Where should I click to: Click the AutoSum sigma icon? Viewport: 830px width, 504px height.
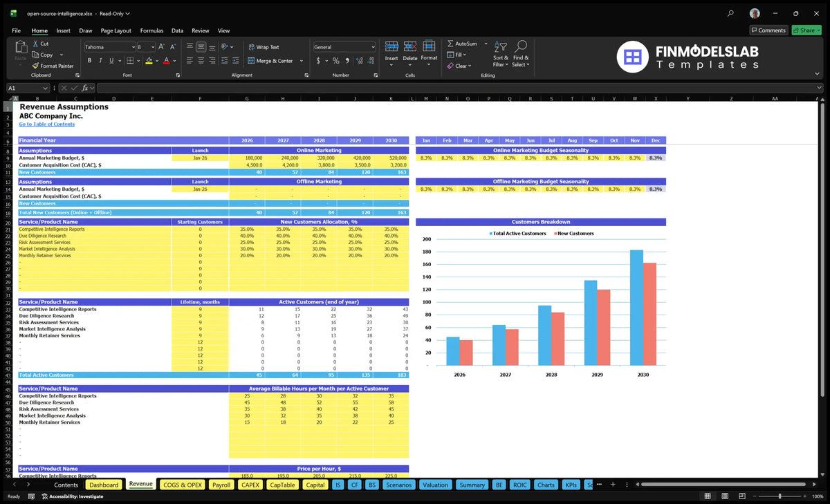pos(450,44)
